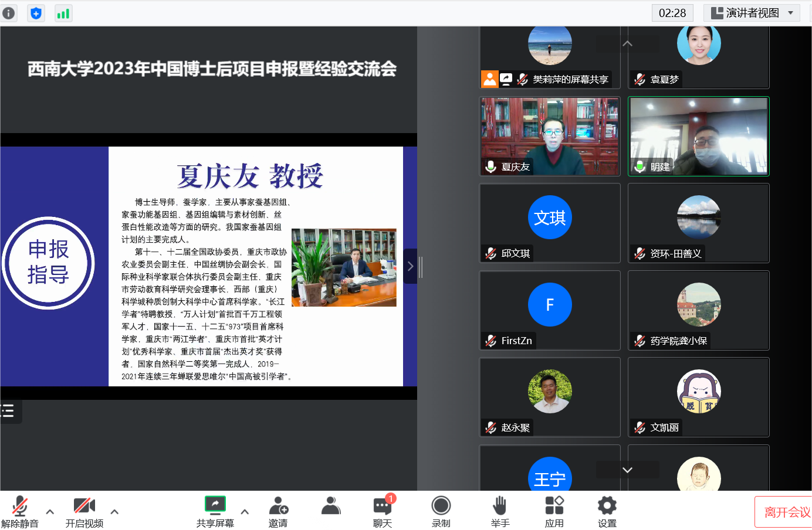
Task: Open the Apps (应用) icon
Action: pyautogui.click(x=554, y=511)
